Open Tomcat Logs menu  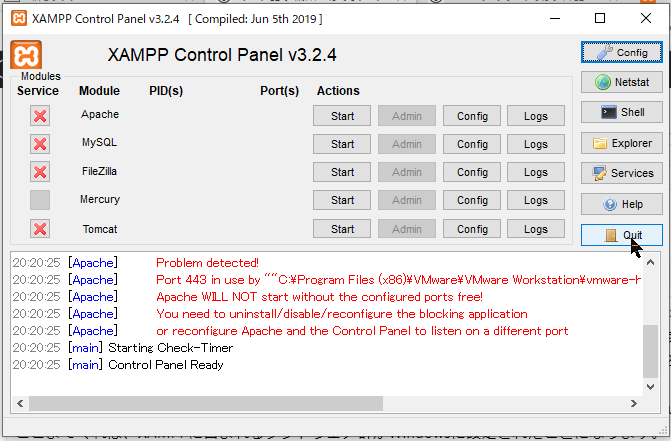pos(536,229)
